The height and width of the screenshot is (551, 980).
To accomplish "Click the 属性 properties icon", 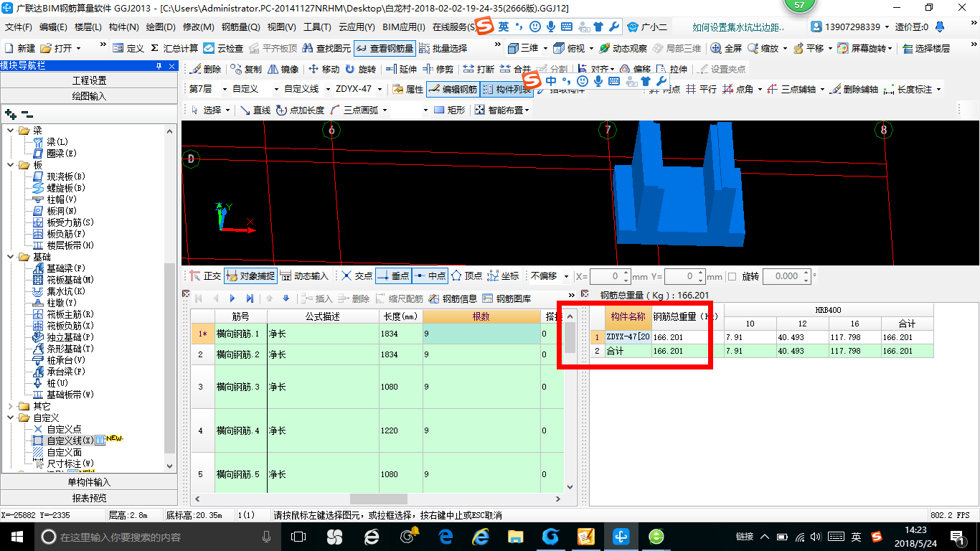I will tap(408, 90).
